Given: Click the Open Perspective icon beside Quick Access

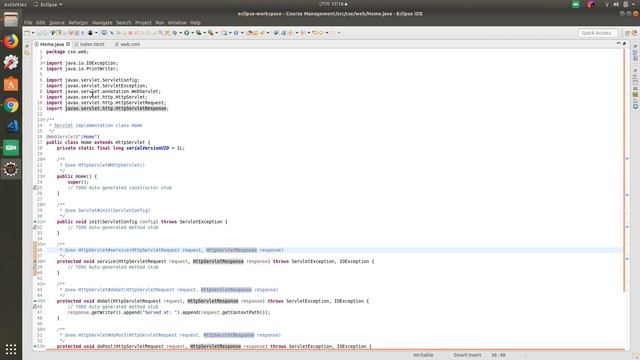Looking at the screenshot, I should tap(627, 33).
